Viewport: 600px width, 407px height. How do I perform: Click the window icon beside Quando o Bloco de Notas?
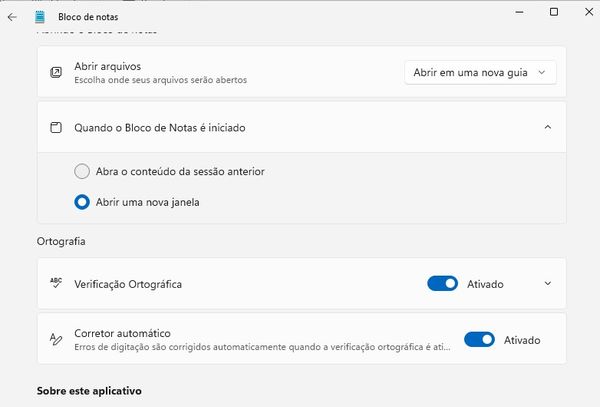pyautogui.click(x=56, y=127)
